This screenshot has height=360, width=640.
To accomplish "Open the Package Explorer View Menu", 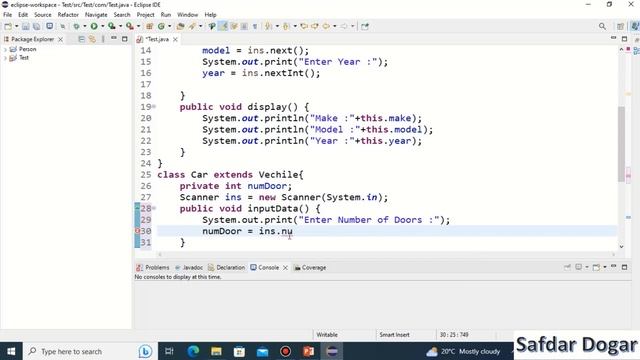I will click(x=103, y=39).
